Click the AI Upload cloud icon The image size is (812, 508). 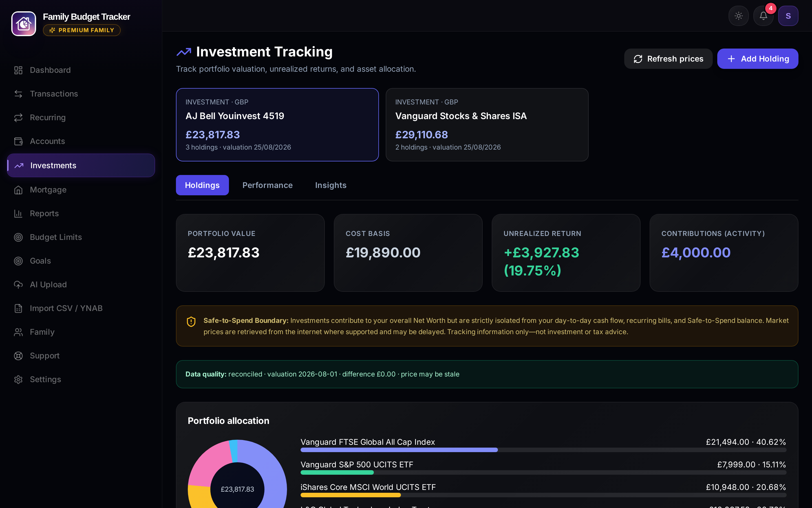pos(18,284)
